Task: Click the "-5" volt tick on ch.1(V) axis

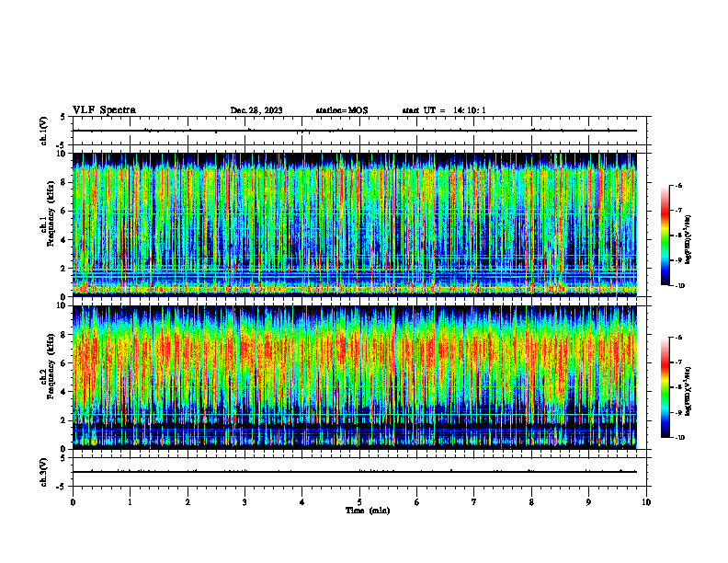Action: pos(63,145)
